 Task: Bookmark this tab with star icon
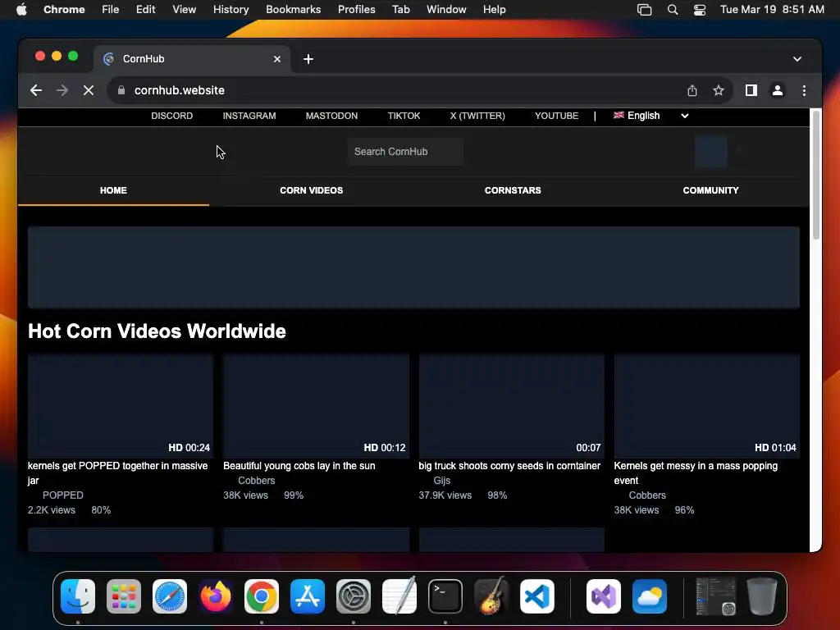(x=719, y=90)
